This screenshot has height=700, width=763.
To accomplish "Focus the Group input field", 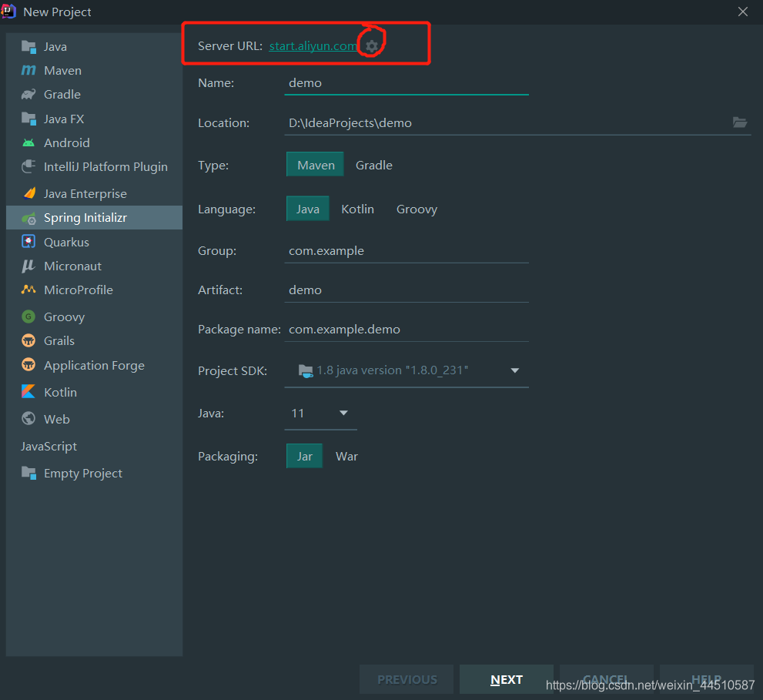I will [x=407, y=251].
